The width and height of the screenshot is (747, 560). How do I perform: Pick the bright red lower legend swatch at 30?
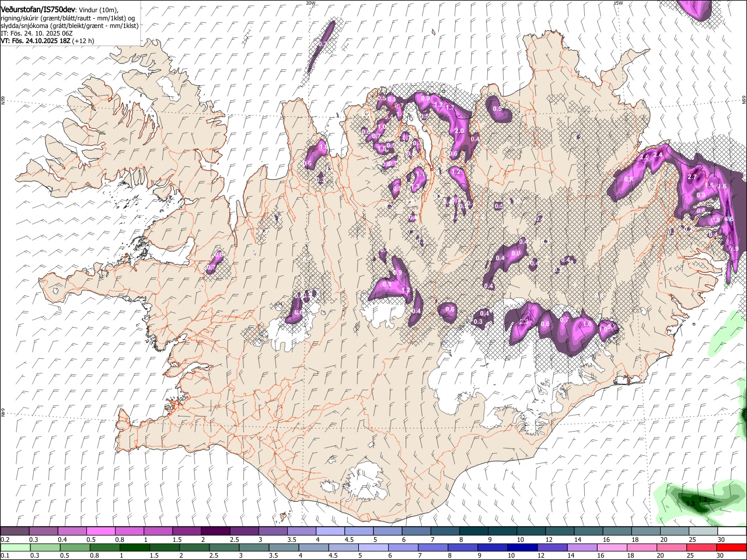pyautogui.click(x=731, y=547)
